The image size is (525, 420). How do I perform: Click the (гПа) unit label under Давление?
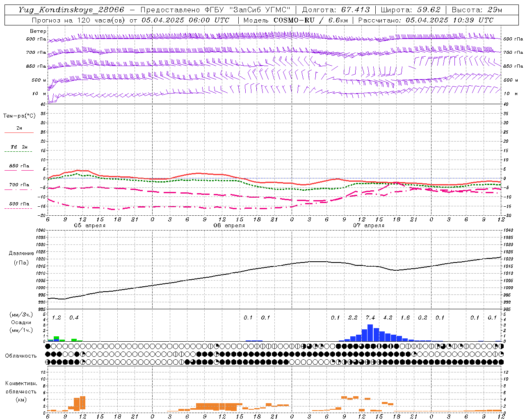pos(21,262)
